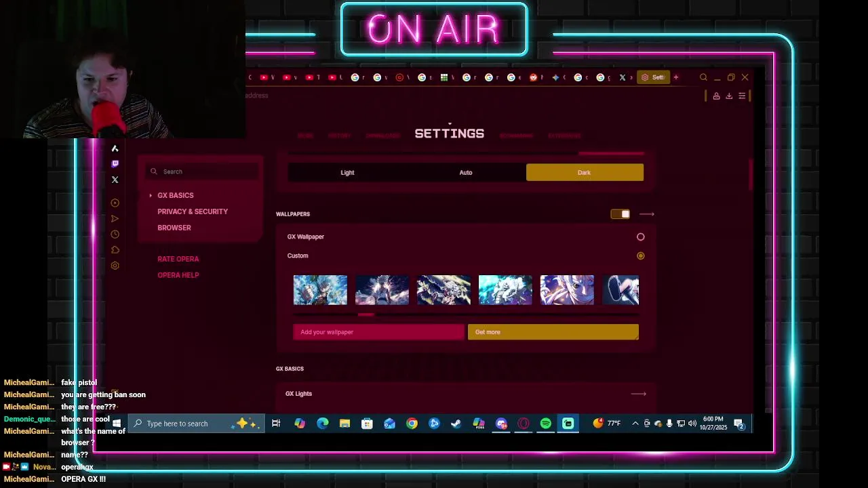868x488 pixels.
Task: Select the third wallpaper thumbnail
Action: [x=443, y=290]
